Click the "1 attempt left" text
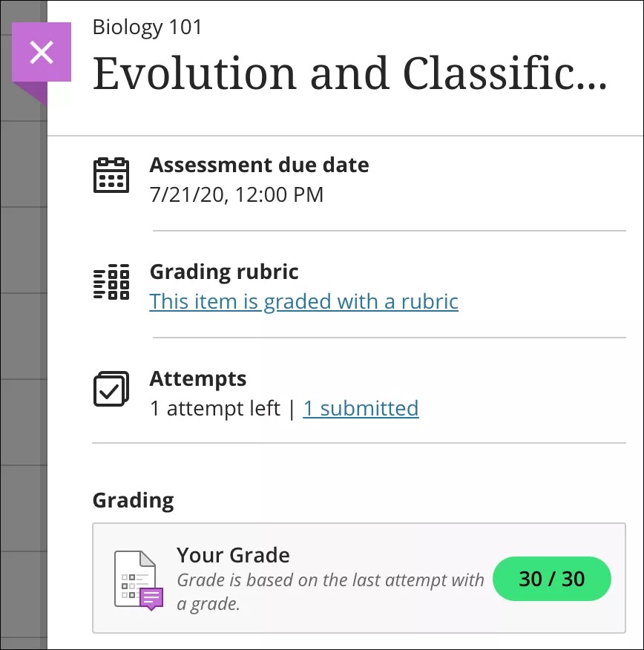The image size is (644, 650). [x=214, y=408]
